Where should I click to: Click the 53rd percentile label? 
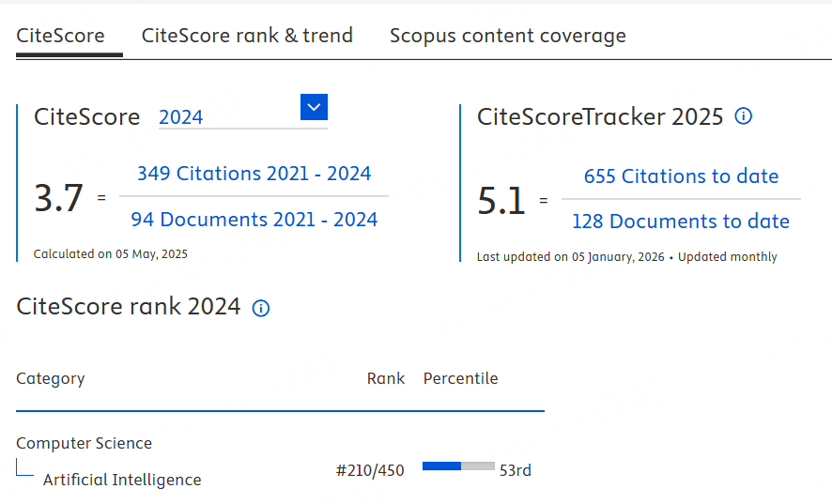[516, 470]
